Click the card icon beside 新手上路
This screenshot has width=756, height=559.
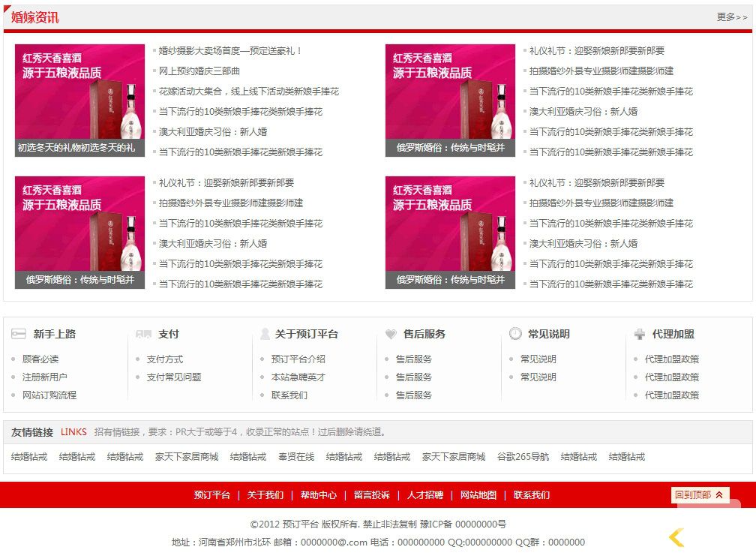tap(19, 334)
